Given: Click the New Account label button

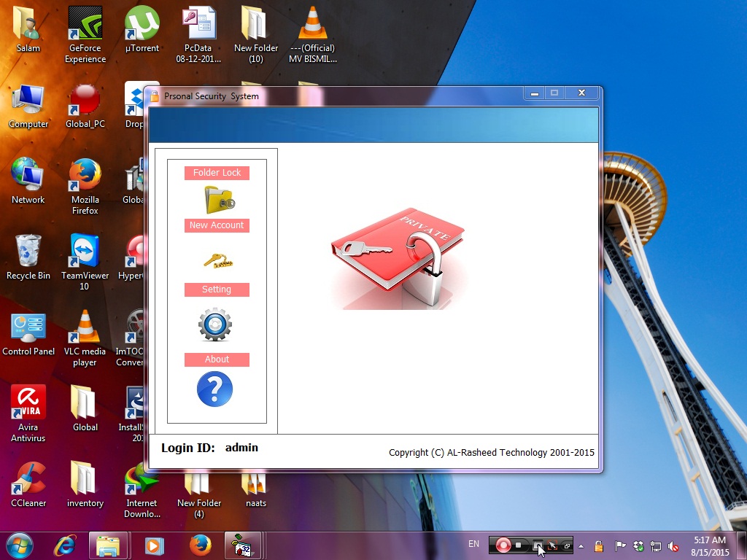Looking at the screenshot, I should pyautogui.click(x=217, y=225).
